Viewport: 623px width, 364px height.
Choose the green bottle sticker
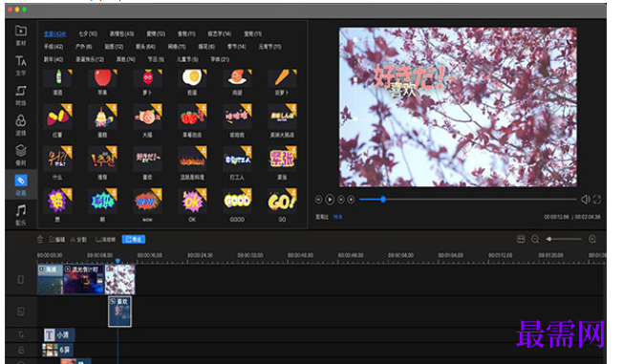click(58, 78)
